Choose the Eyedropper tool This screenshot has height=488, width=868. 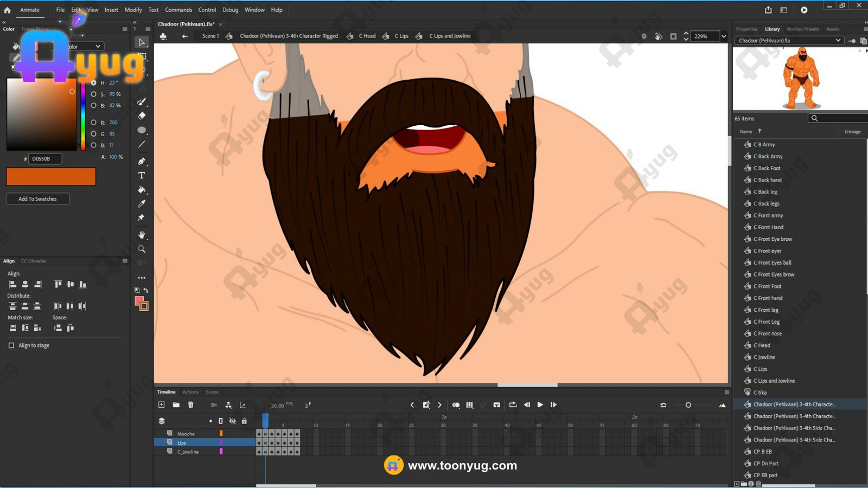pos(142,204)
